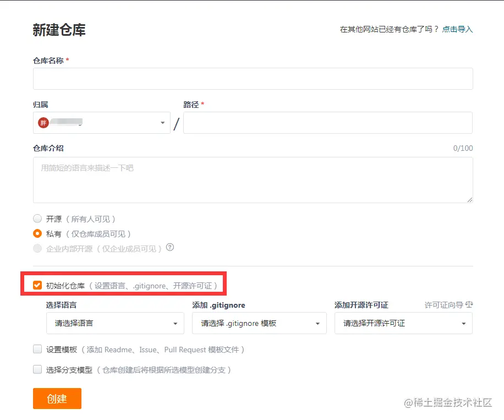Click the textarea resize handle corner
The width and height of the screenshot is (504, 420).
[469, 200]
